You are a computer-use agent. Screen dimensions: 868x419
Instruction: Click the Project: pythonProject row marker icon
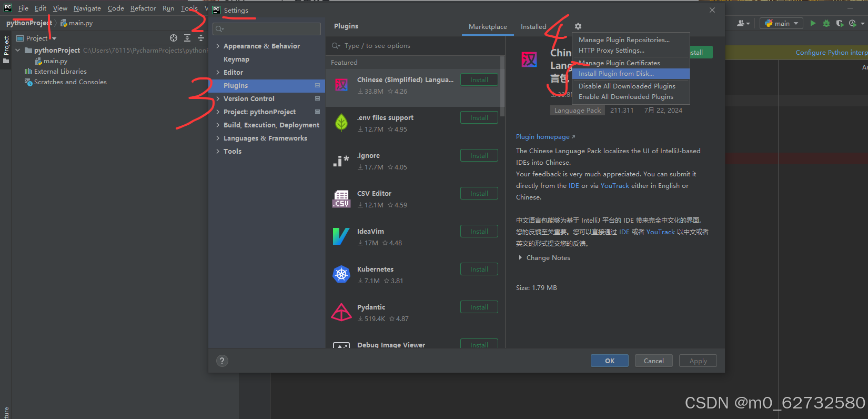(x=317, y=112)
